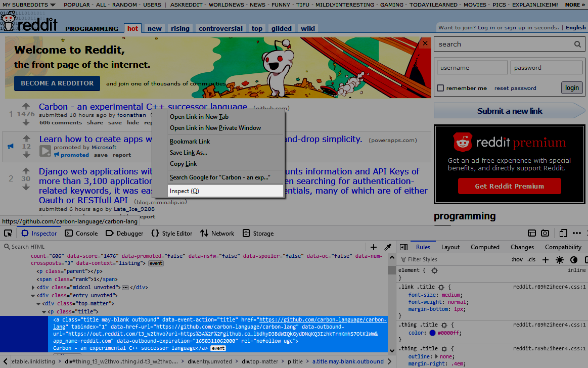The width and height of the screenshot is (588, 368).
Task: Click the HTML pane vertical scrollbar thumb
Action: (392, 270)
